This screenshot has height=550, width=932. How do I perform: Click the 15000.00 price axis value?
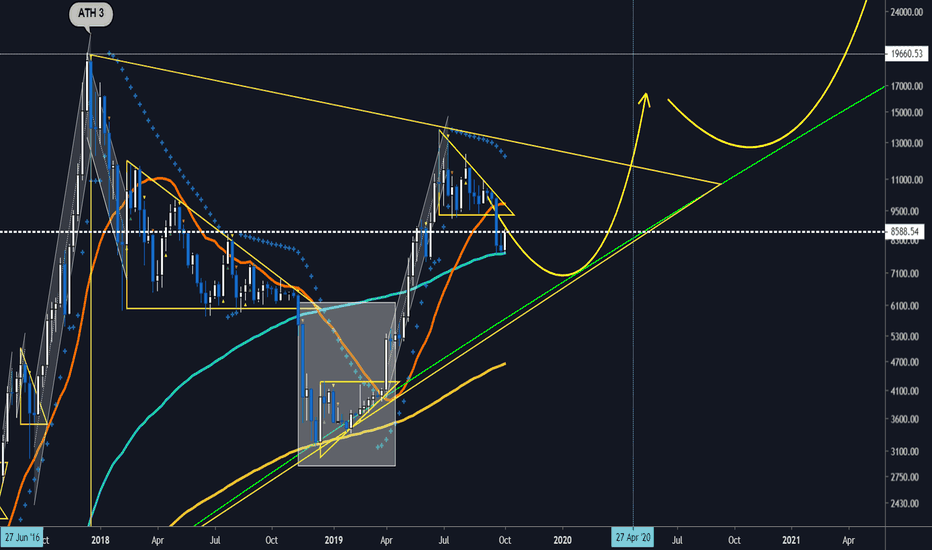click(906, 112)
